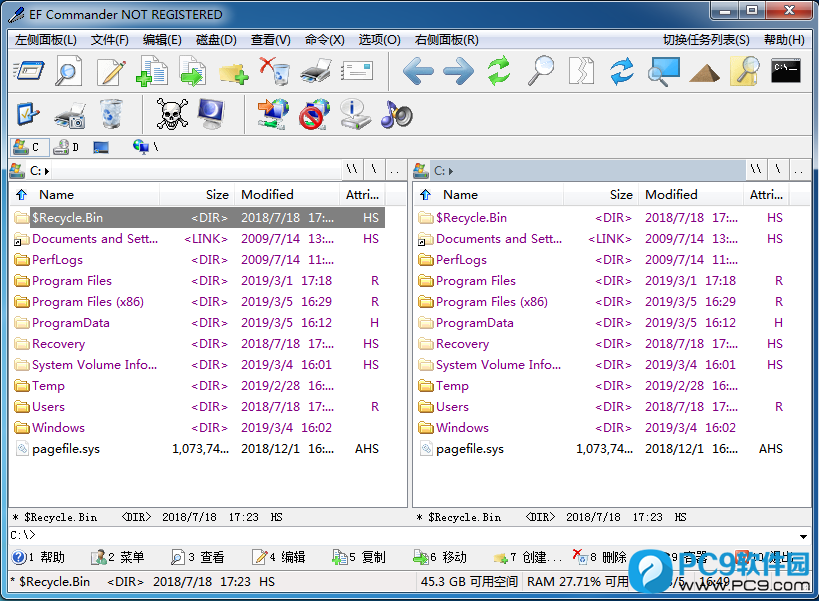Select ProgramData folder in the right panel
Viewport: 819px width, 601px height.
click(x=475, y=323)
